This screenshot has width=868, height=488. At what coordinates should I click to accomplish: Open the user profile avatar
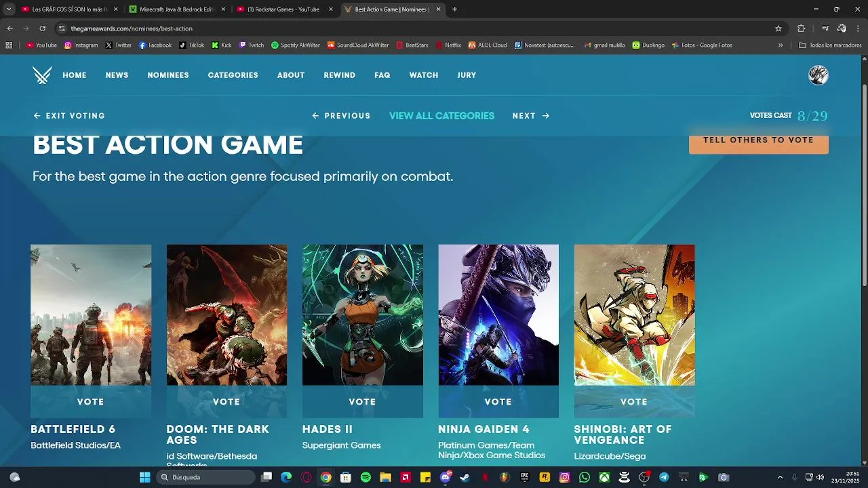click(818, 75)
